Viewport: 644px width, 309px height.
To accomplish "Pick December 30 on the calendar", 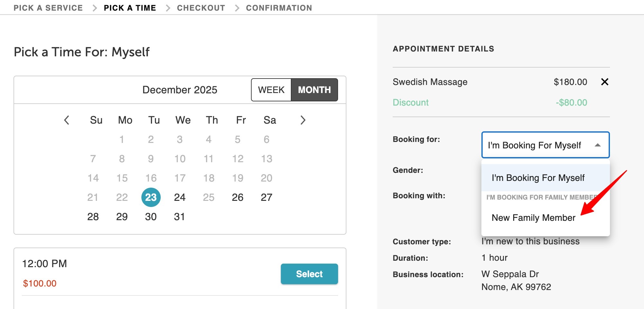I will 151,217.
